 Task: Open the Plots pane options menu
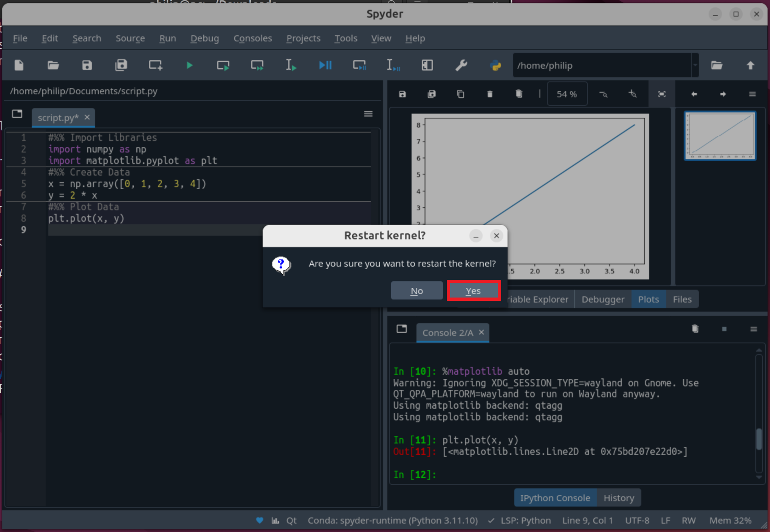752,94
